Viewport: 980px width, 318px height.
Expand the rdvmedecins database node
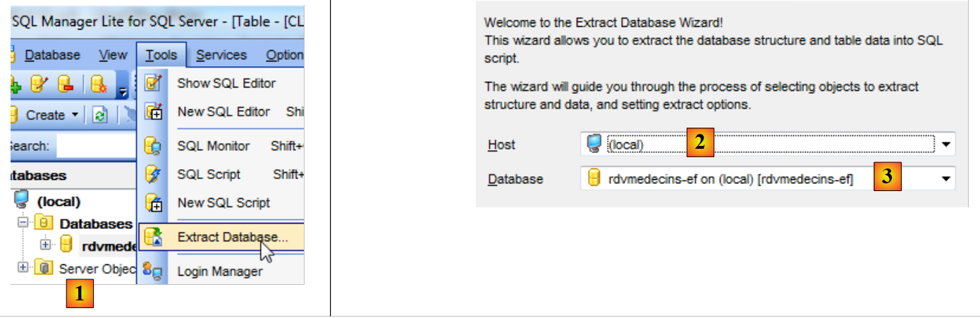click(x=47, y=245)
